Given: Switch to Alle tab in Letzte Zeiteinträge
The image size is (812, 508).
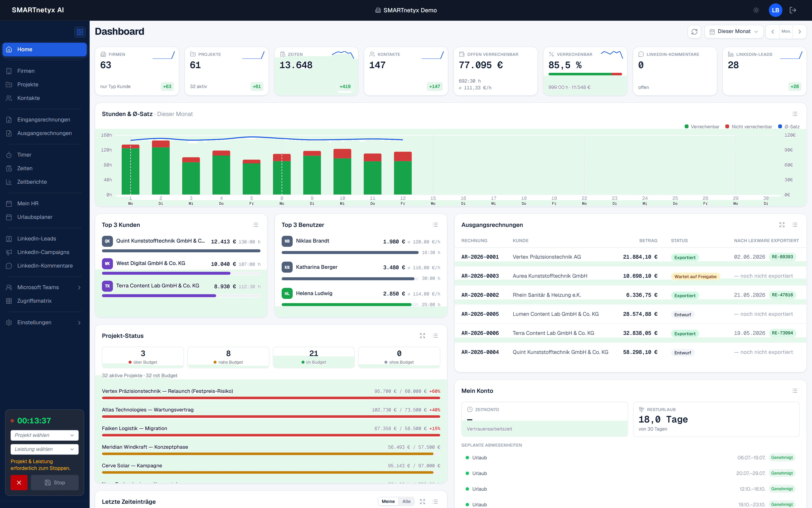Looking at the screenshot, I should point(406,501).
